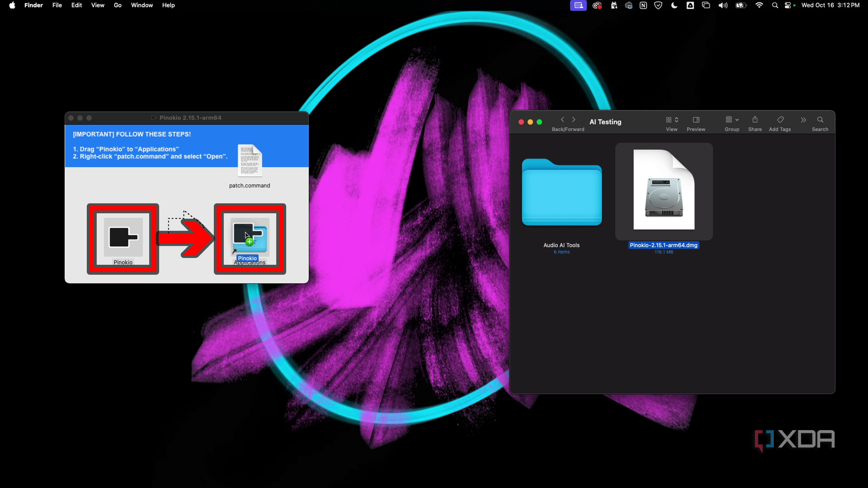
Task: Click the Wi-Fi status icon
Action: [x=759, y=5]
